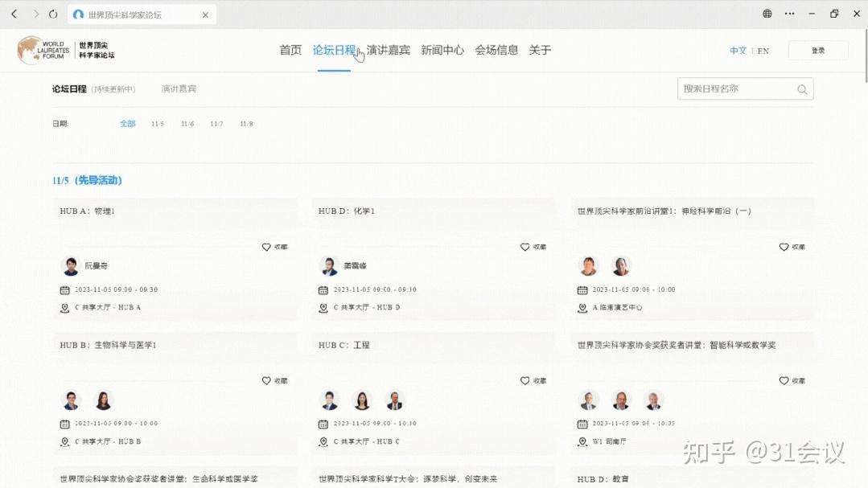Screen dimensions: 868x488
Task: Click calendar icon in HUB D: 化学1 card
Action: click(x=323, y=290)
